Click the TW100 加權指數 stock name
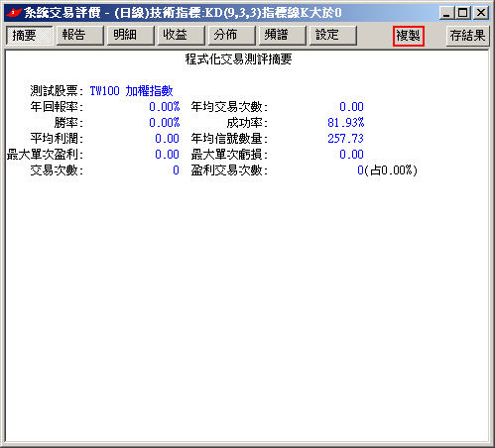The image size is (495, 448). pos(131,91)
